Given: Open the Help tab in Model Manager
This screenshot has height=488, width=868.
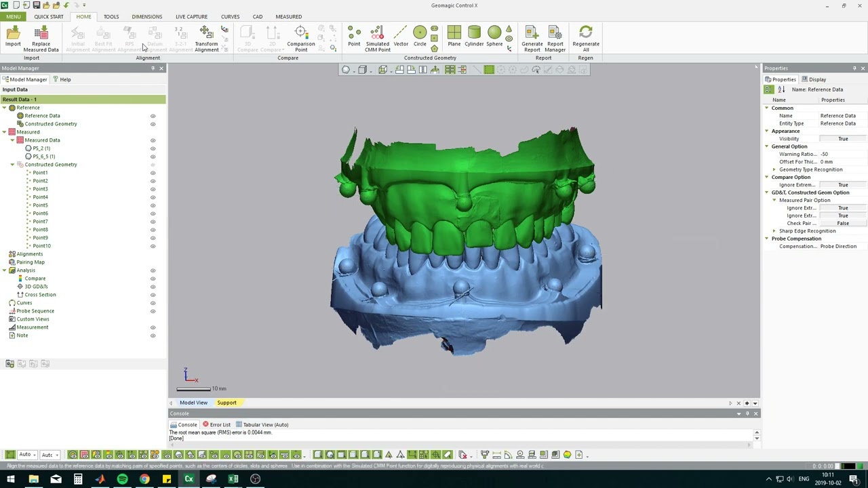Looking at the screenshot, I should click(62, 79).
